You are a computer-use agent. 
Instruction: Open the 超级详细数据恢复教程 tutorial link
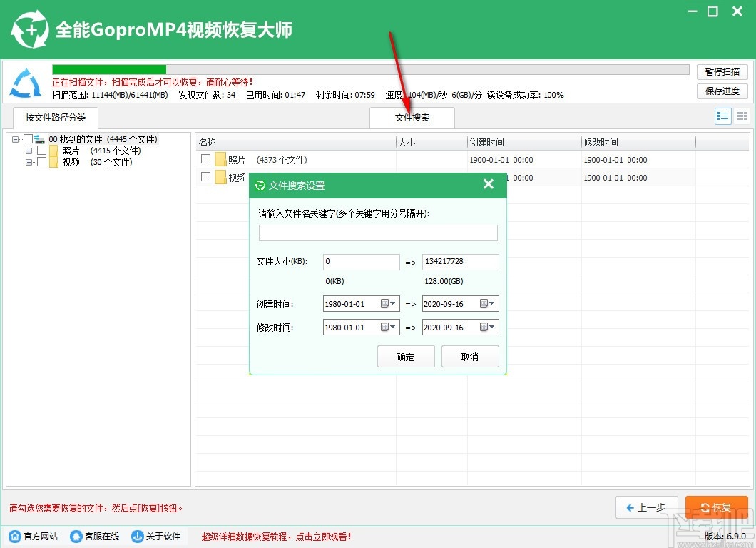click(x=276, y=537)
